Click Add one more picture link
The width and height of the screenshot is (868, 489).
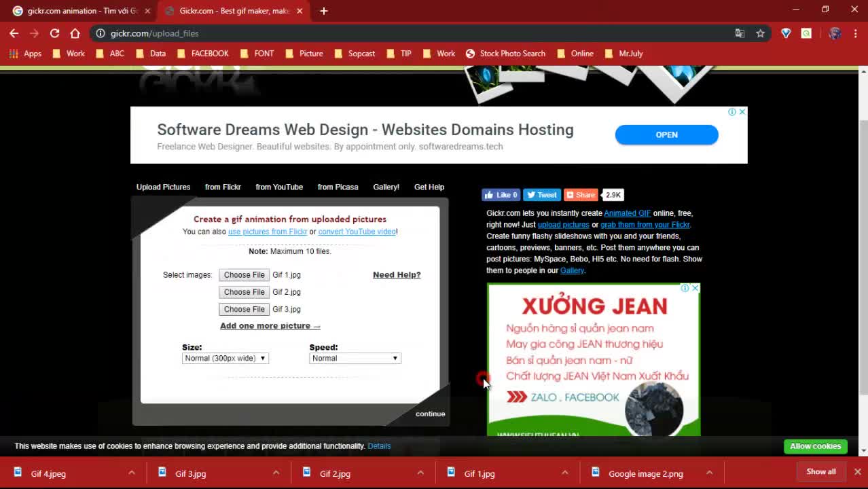coord(270,326)
